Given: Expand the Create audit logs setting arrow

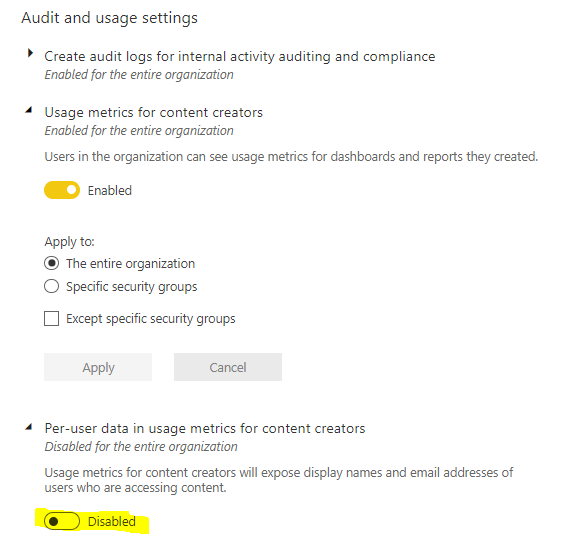Looking at the screenshot, I should [x=30, y=53].
